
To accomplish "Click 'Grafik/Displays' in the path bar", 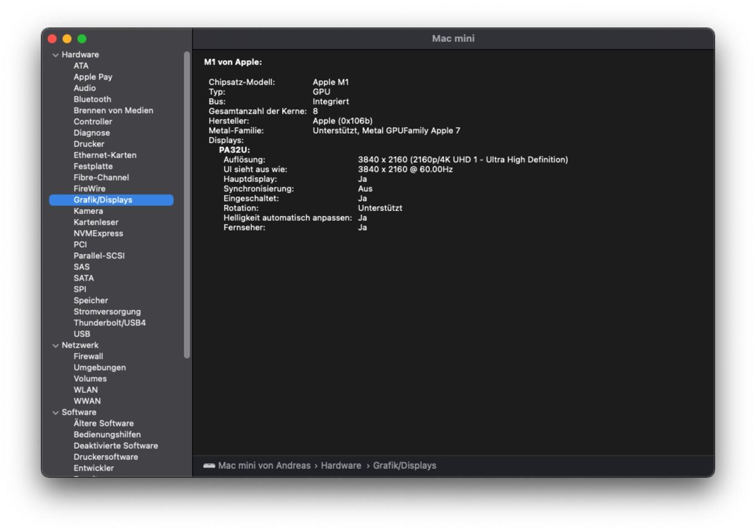I will point(404,466).
